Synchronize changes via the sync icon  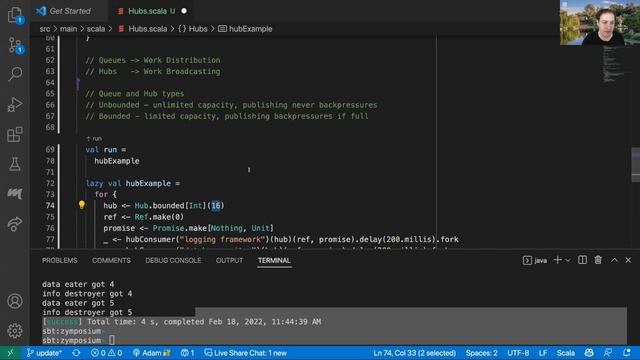tap(76, 353)
